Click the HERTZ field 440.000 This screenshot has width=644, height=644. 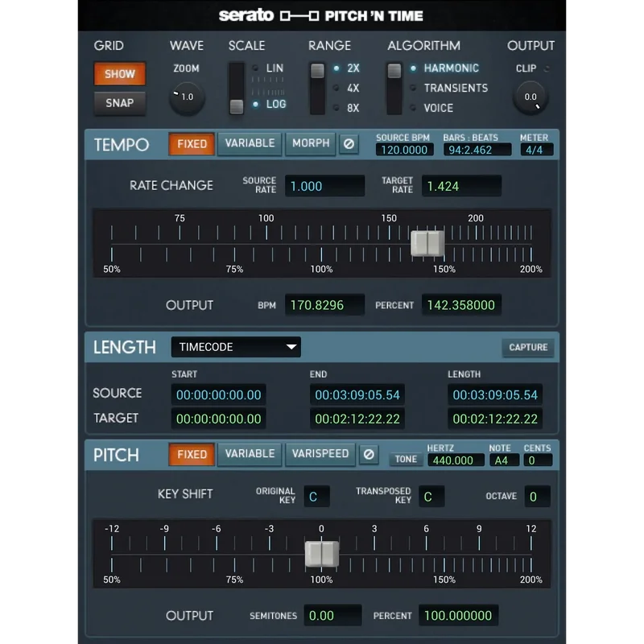coord(456,460)
